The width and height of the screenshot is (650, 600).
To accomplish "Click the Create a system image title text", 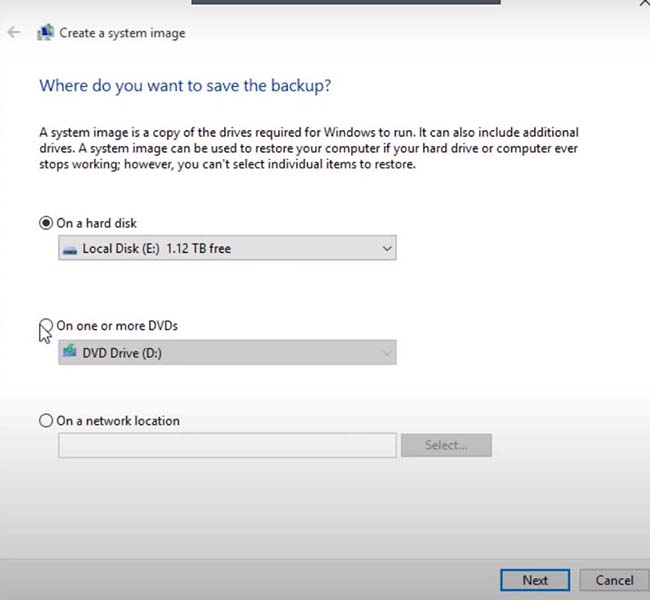I will click(x=122, y=33).
